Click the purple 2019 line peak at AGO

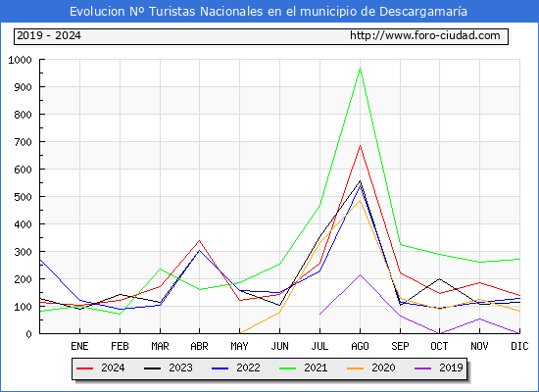coord(360,274)
